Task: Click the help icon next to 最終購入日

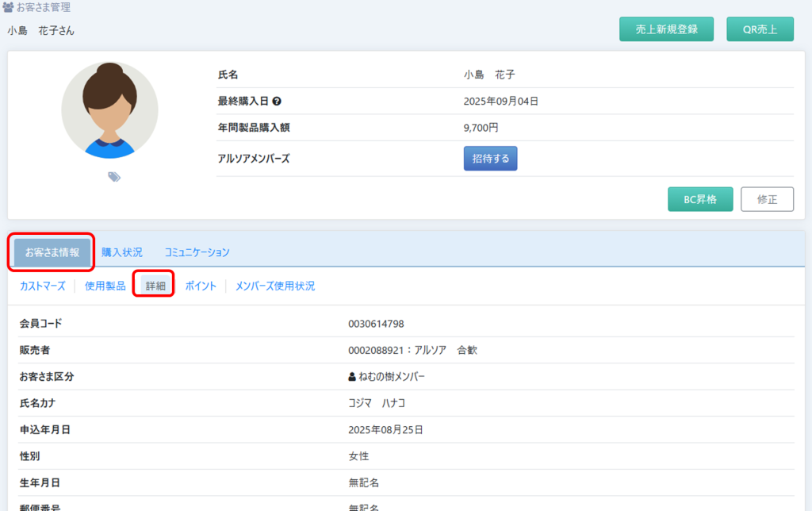Action: (x=278, y=102)
